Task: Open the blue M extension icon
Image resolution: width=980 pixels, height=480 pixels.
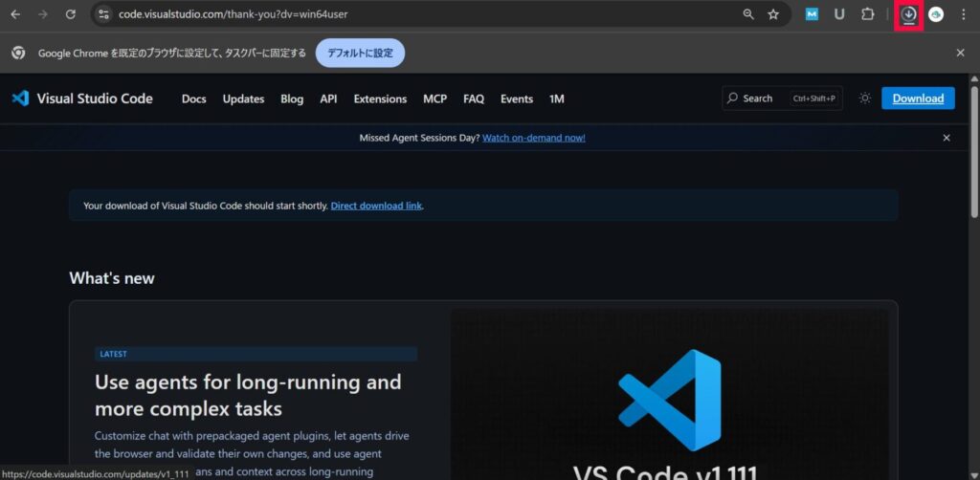Action: [812, 14]
